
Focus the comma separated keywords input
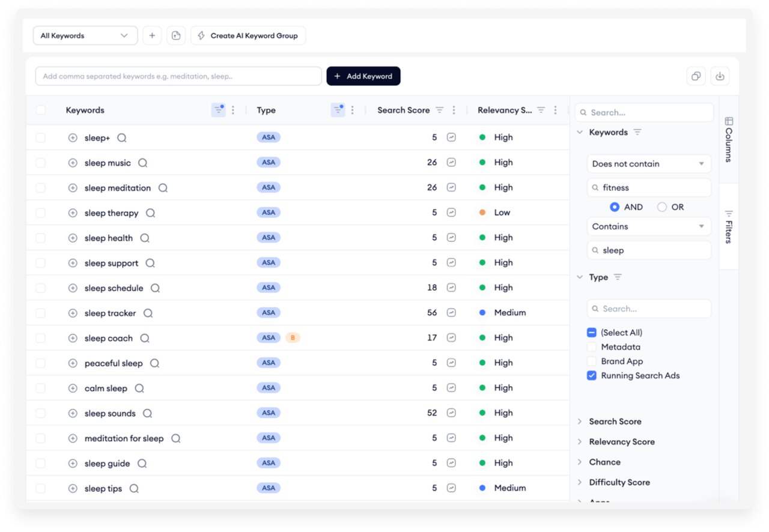(x=178, y=76)
